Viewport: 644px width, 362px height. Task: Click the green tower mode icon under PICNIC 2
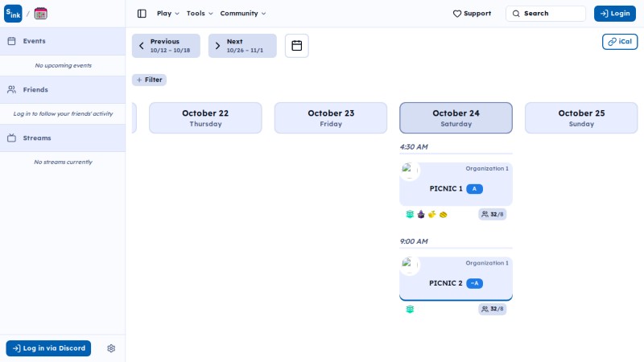tap(410, 309)
